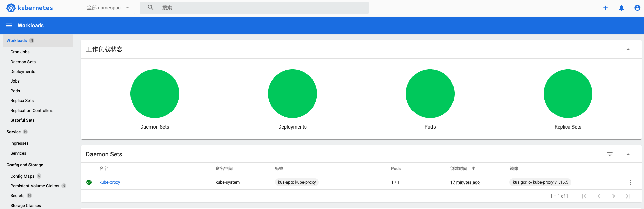The image size is (644, 209).
Task: Open Services in sidebar
Action: [18, 153]
